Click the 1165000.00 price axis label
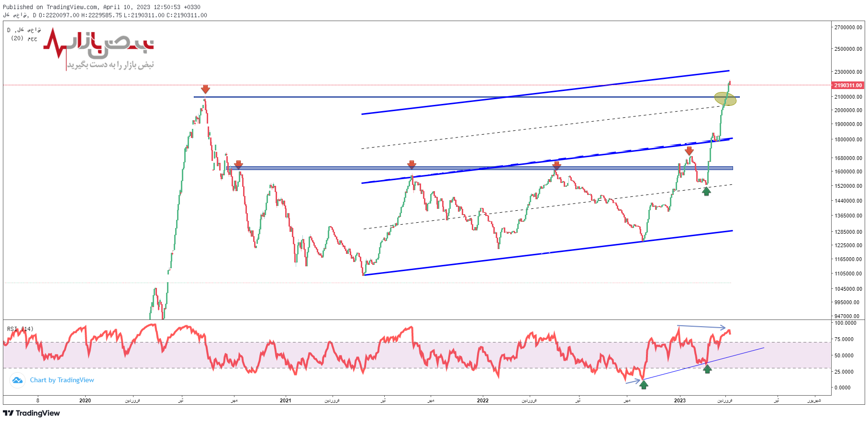Image resolution: width=868 pixels, height=422 pixels. coord(848,259)
